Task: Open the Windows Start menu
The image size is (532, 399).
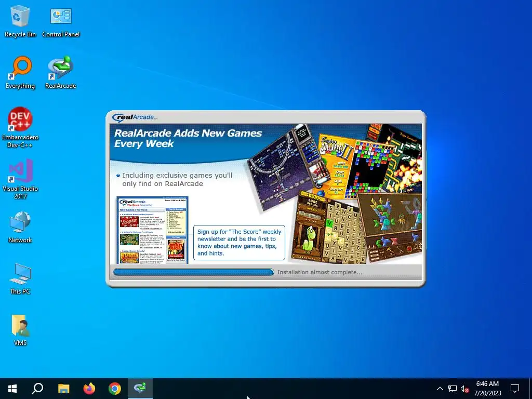Action: (12, 389)
